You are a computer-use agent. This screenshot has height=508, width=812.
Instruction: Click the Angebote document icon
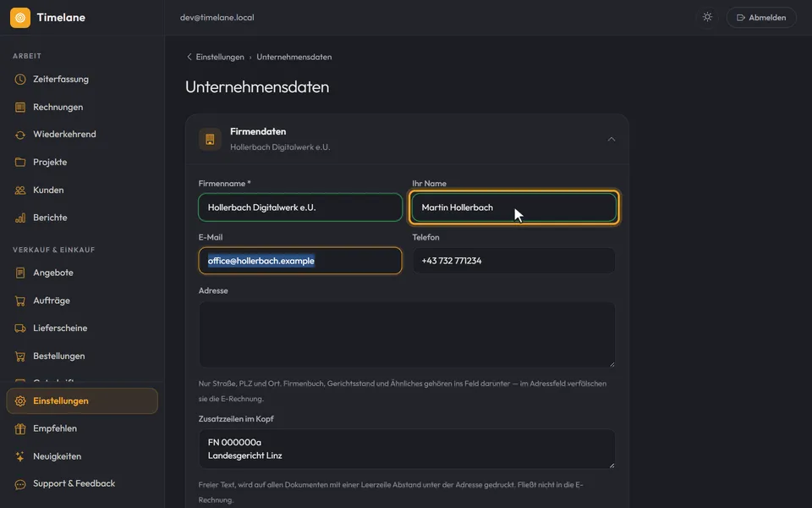tap(20, 273)
